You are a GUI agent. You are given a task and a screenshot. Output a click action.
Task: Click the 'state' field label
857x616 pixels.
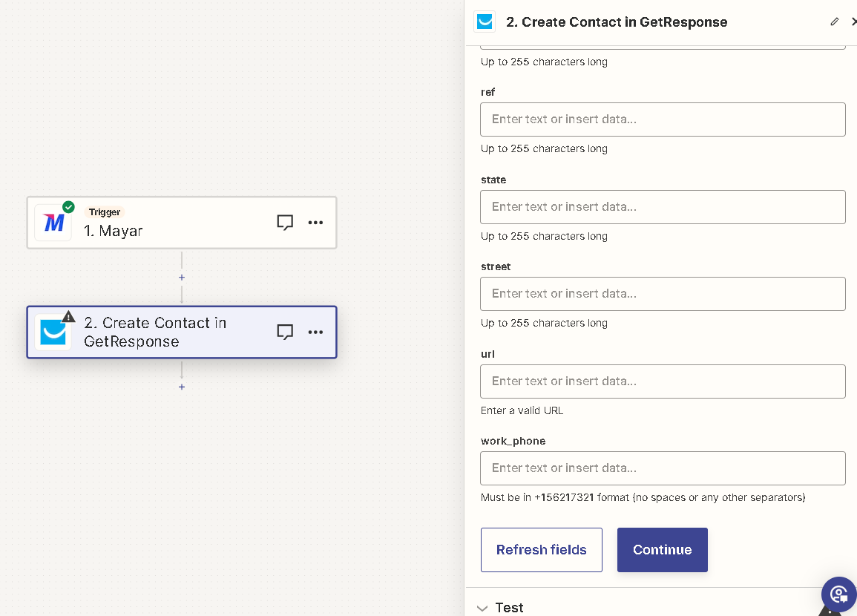coord(493,180)
